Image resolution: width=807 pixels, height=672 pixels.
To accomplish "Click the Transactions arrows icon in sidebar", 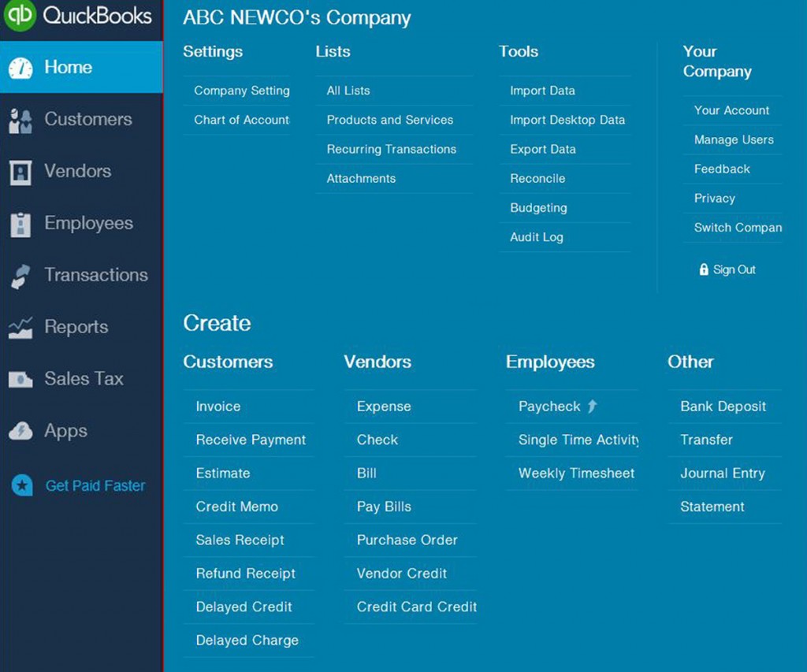I will [20, 277].
